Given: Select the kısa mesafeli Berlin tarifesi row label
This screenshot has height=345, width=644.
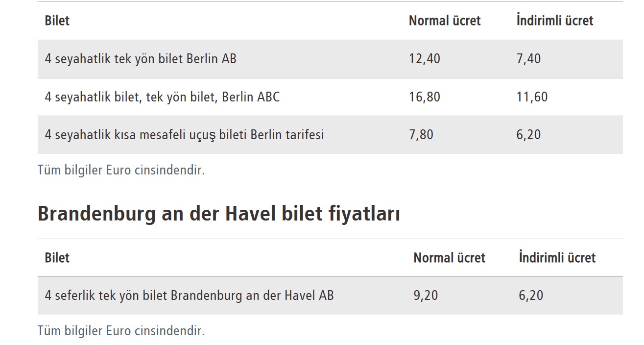Looking at the screenshot, I should point(184,135).
